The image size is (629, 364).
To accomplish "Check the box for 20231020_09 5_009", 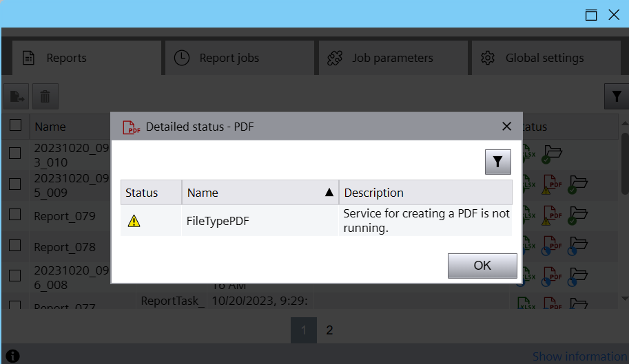I will point(15,184).
